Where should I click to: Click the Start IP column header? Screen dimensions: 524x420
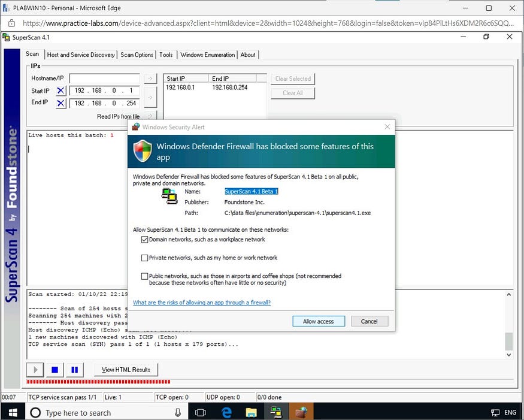point(186,78)
